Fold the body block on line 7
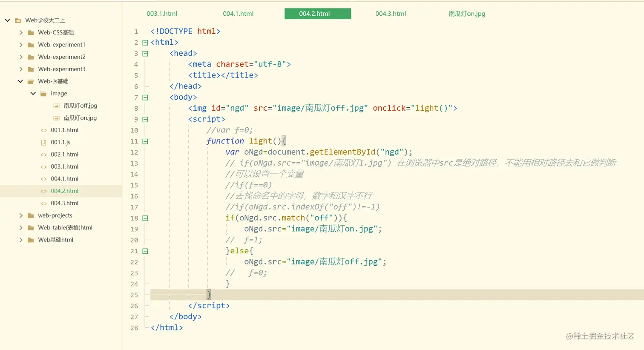The image size is (644, 350). tap(145, 98)
